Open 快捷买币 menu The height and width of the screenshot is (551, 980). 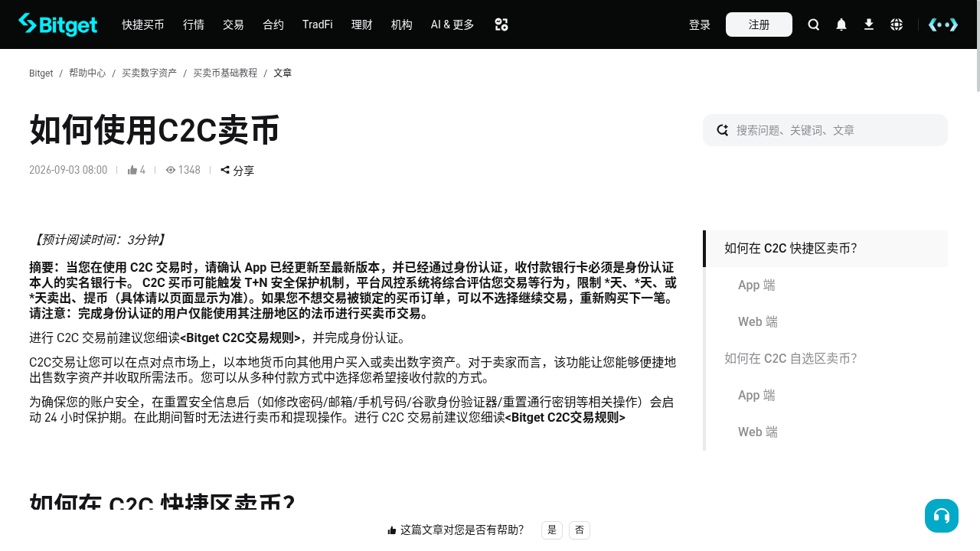pos(143,24)
